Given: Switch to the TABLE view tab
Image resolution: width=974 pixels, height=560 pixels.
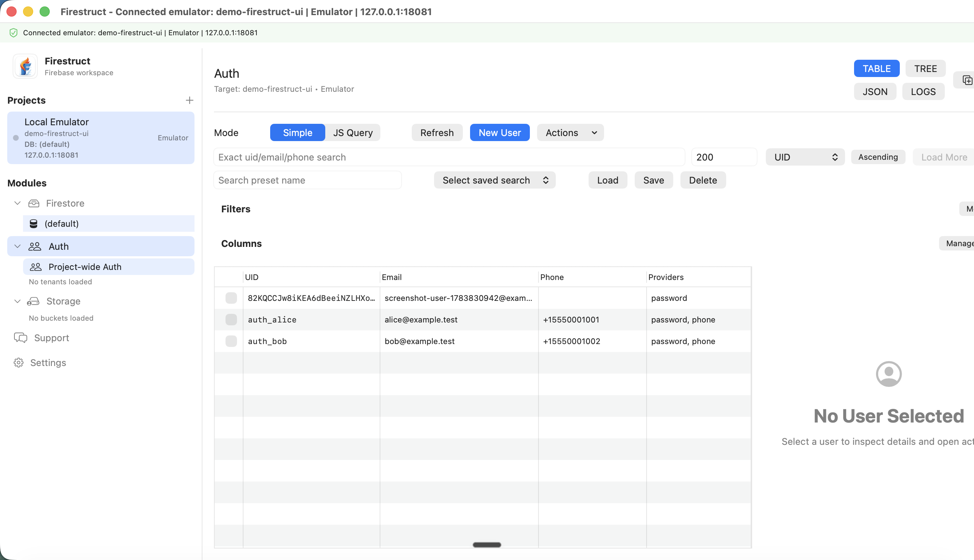Looking at the screenshot, I should click(877, 68).
